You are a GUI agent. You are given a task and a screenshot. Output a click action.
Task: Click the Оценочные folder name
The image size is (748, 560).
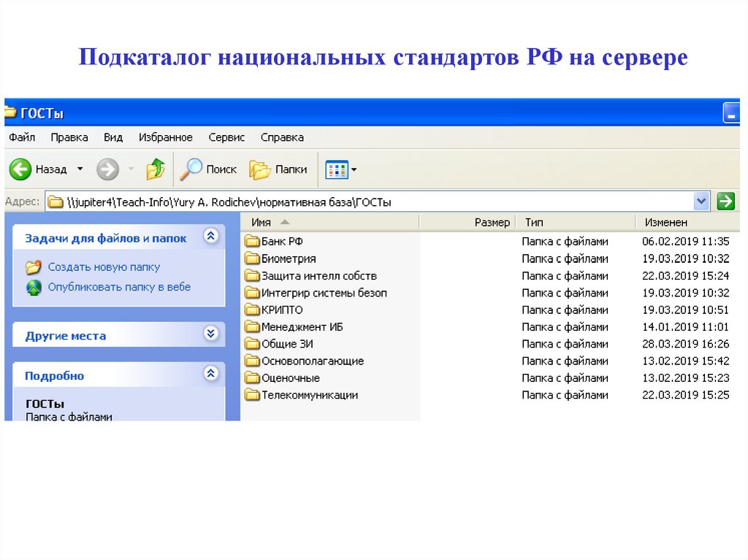291,378
